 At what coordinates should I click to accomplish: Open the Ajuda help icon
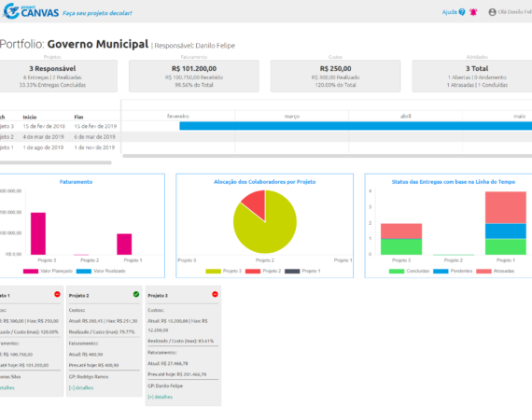coord(462,12)
